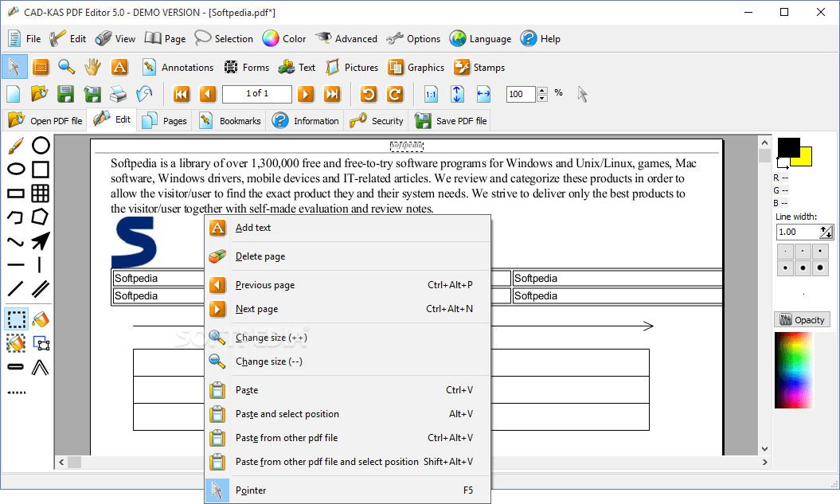This screenshot has height=504, width=840.
Task: Switch to the Bookmarks tab
Action: pyautogui.click(x=230, y=120)
